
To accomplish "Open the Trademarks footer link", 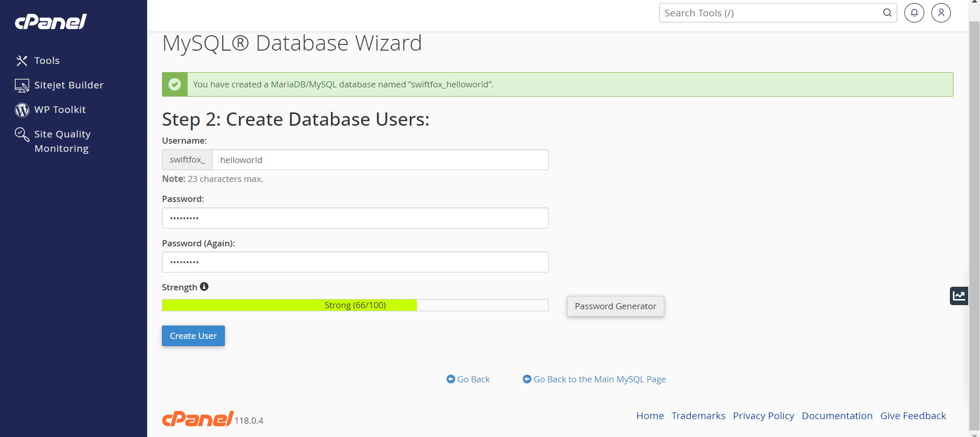I will click(x=698, y=416).
